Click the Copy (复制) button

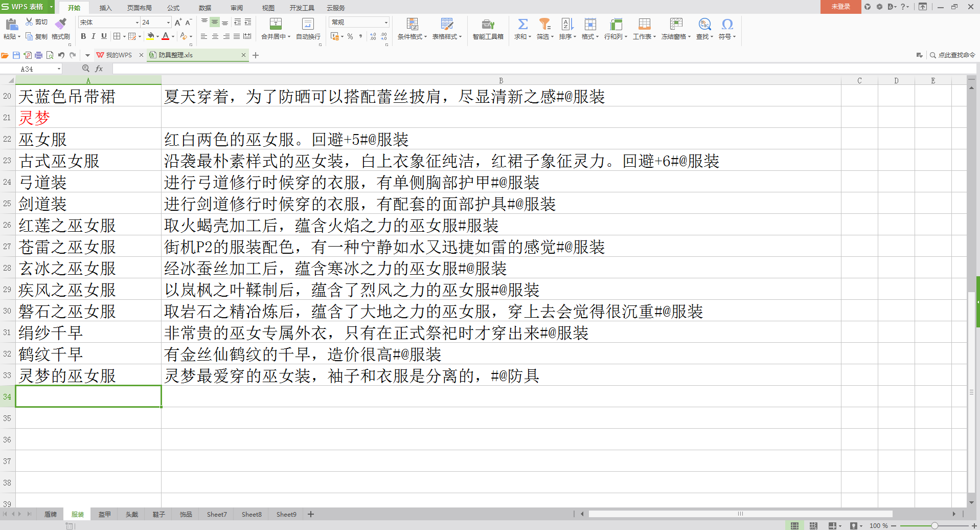36,36
